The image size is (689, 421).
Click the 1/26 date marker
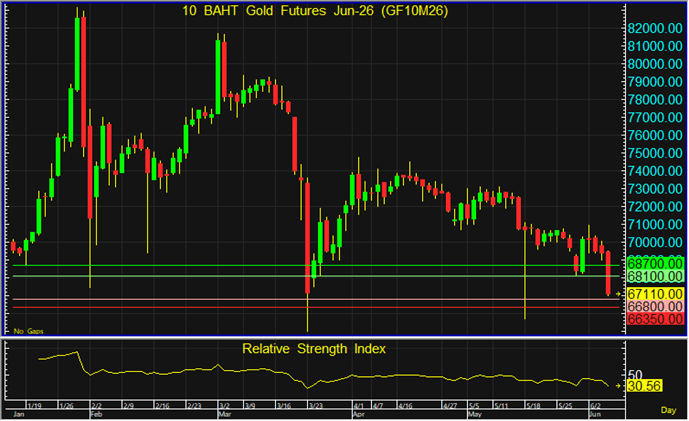click(x=67, y=406)
